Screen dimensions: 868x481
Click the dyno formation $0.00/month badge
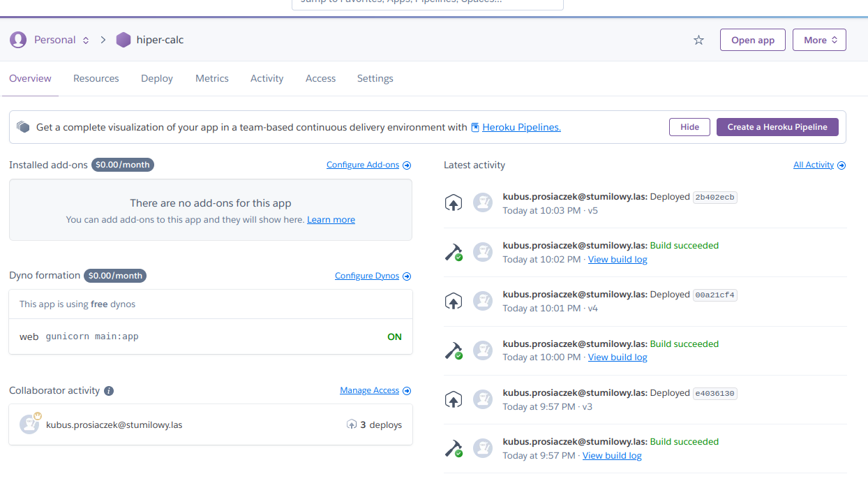tap(115, 276)
